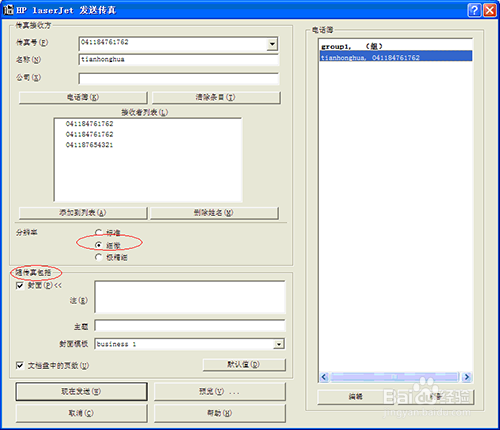Viewport: 500px width, 430px height.
Task: Click the phone book horizontal scrollbar track
Action: 395,377
